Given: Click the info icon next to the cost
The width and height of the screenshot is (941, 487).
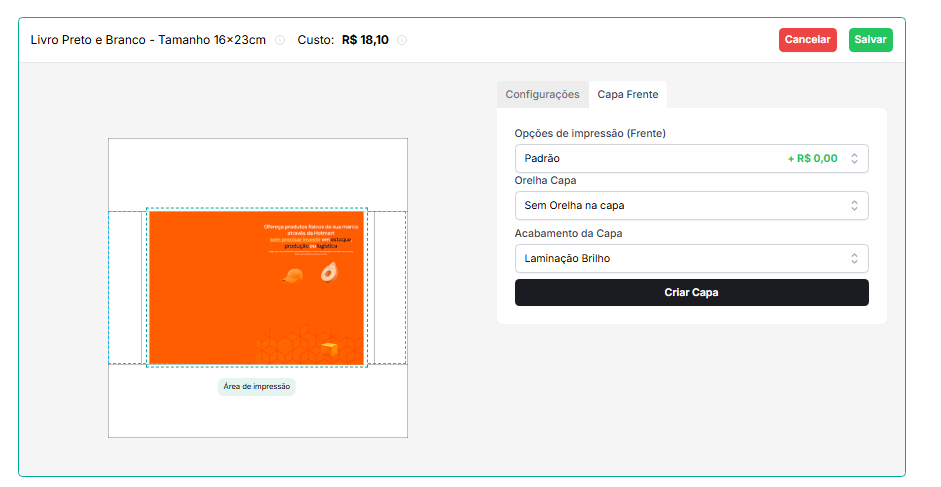Looking at the screenshot, I should click(402, 41).
